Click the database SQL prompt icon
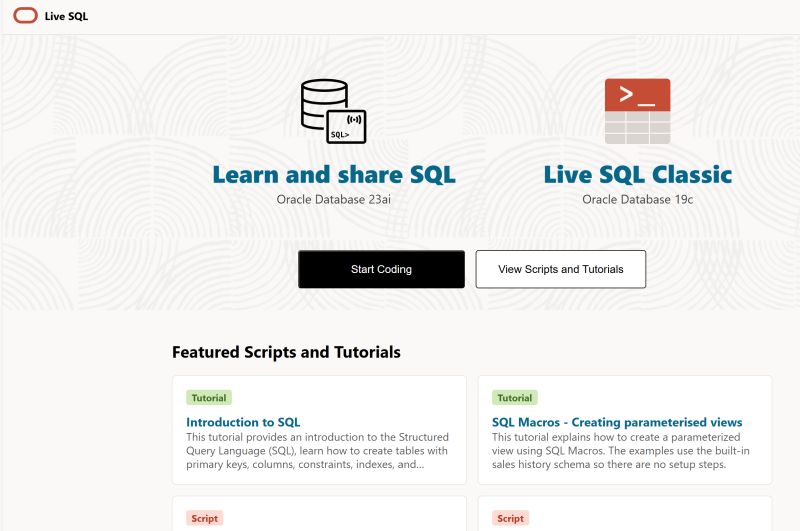The image size is (800, 531). 333,111
